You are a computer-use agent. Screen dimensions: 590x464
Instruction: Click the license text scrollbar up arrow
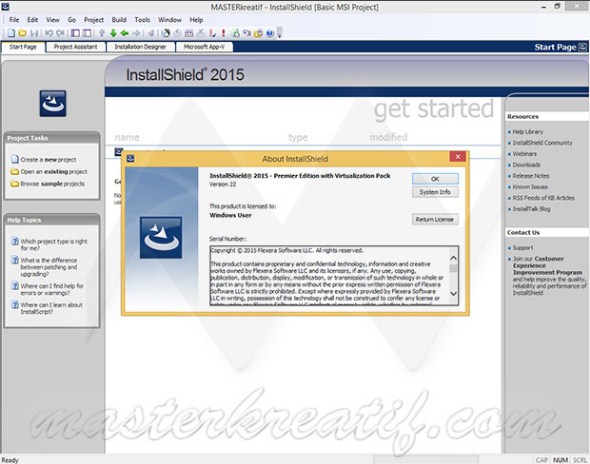pyautogui.click(x=453, y=258)
